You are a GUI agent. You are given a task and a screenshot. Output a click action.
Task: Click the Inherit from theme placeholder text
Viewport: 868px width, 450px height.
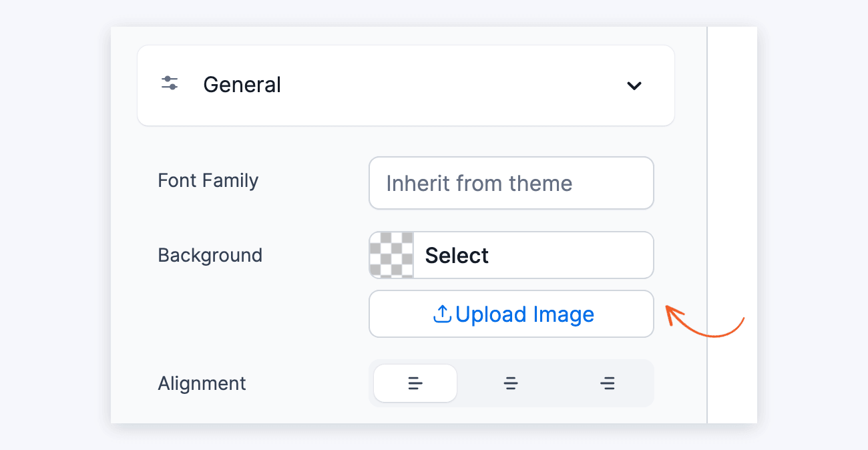coord(479,183)
